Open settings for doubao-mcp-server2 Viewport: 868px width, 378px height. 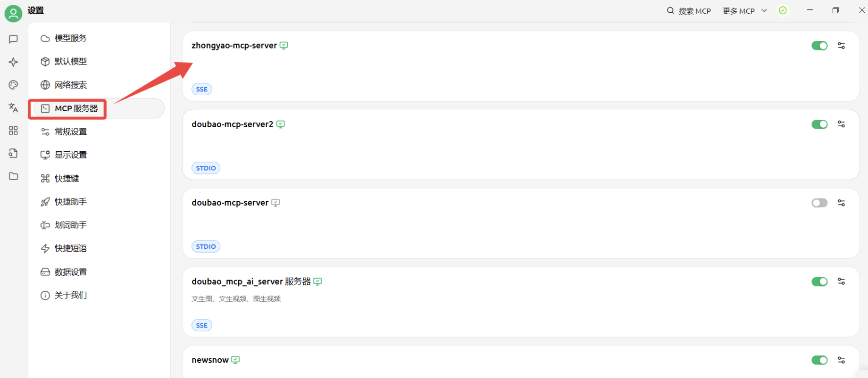pyautogui.click(x=841, y=124)
